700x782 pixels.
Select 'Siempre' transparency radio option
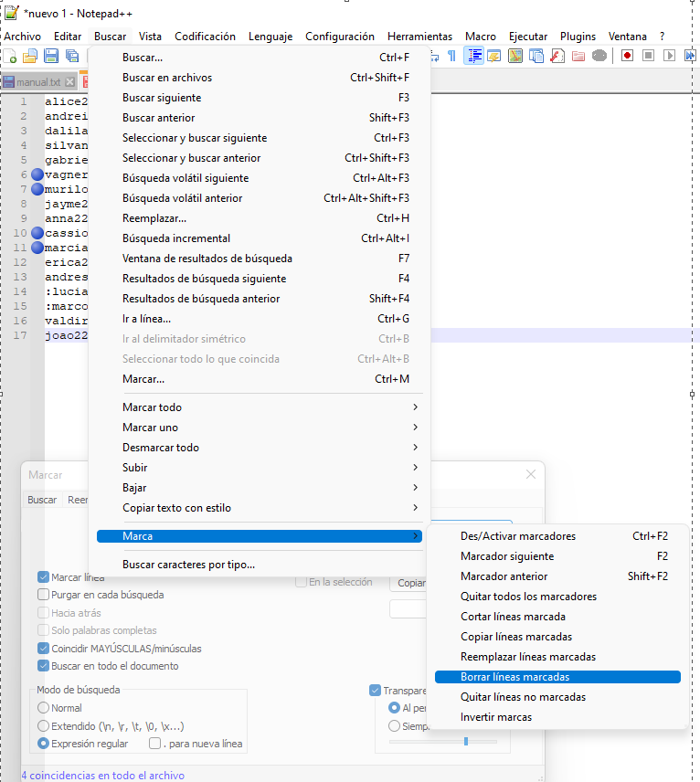click(394, 725)
